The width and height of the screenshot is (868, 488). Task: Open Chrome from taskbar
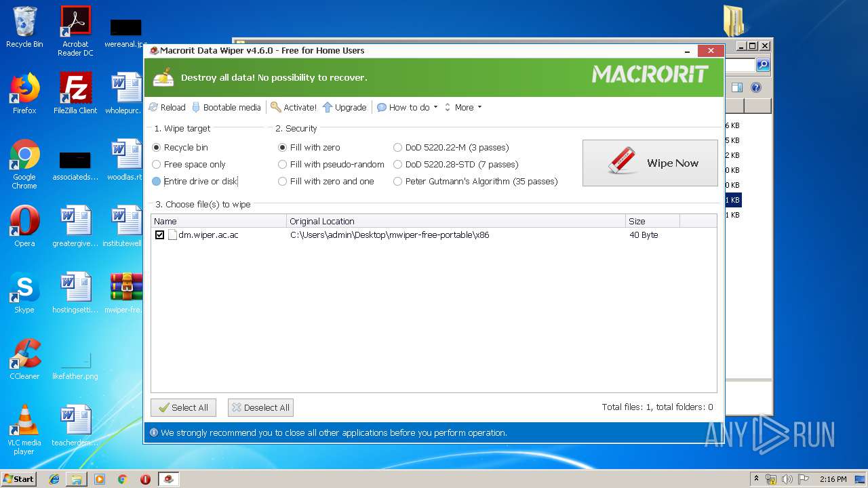pos(123,479)
